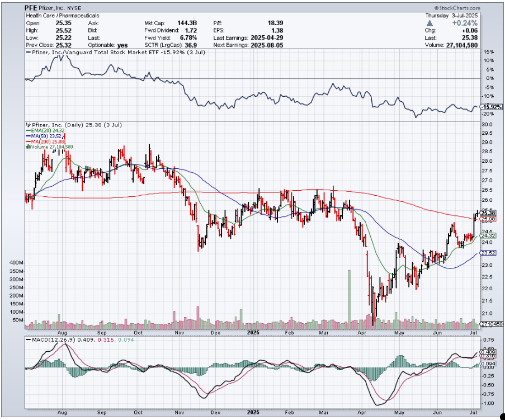
Task: Click the header Last value 25.38 under Chg
Action: coord(470,38)
